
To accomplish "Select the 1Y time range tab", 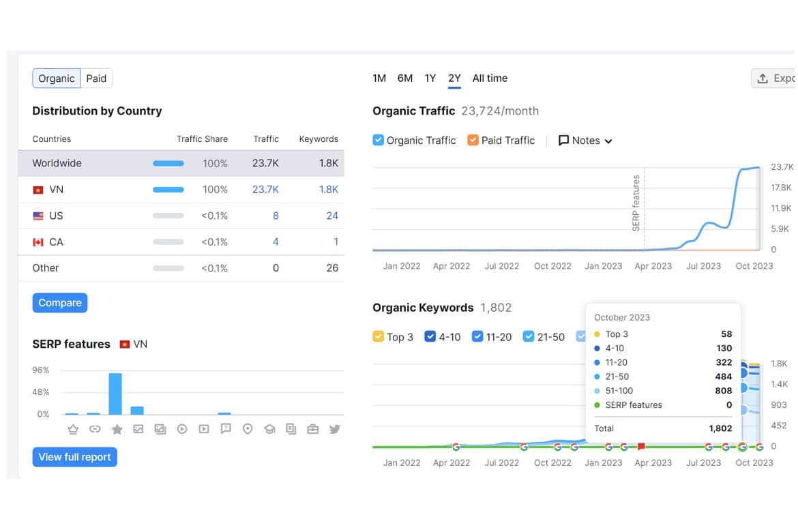I will point(430,78).
